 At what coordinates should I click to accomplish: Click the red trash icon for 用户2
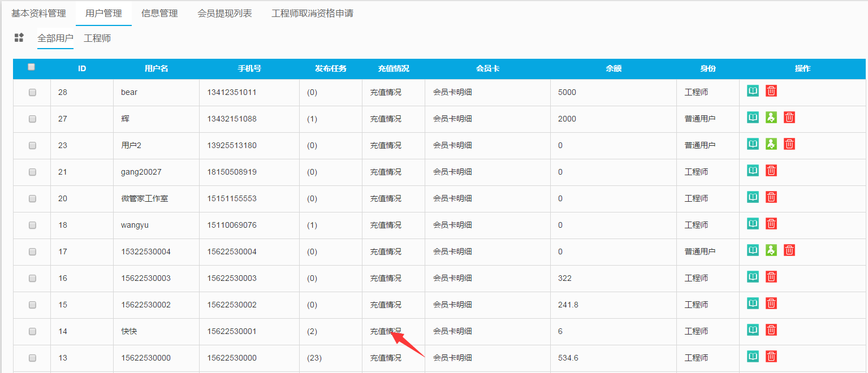pyautogui.click(x=789, y=144)
